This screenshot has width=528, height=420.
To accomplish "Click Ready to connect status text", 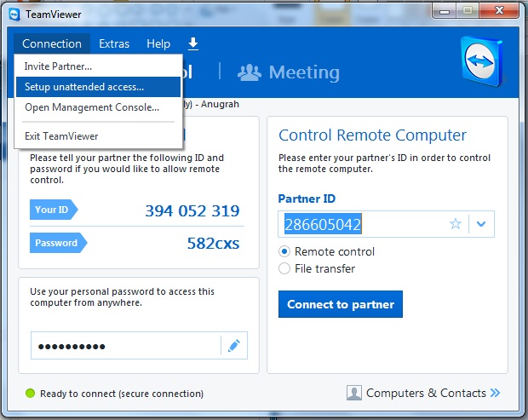I will 122,394.
